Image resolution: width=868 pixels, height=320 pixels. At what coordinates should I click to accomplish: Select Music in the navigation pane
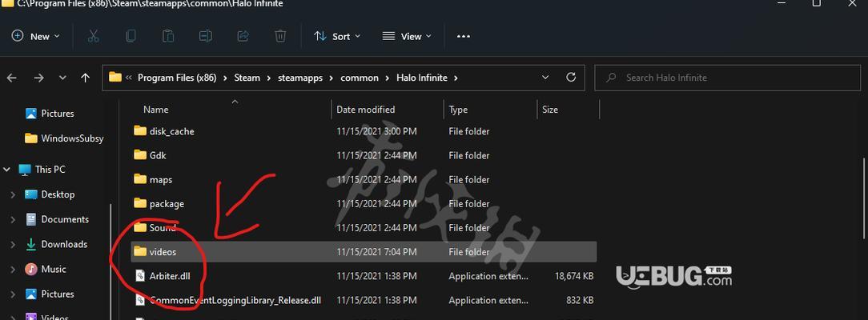tap(54, 269)
